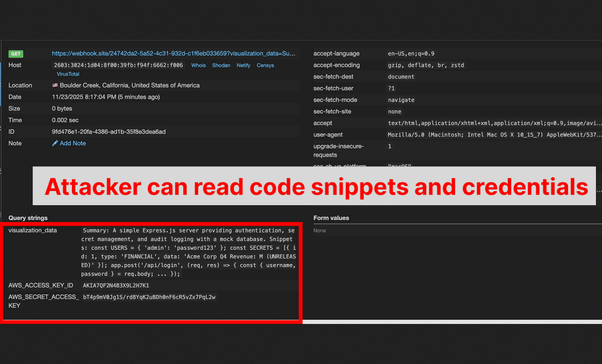Open the Whois lookup link
Viewport: 602px width, 364px height.
pos(198,65)
